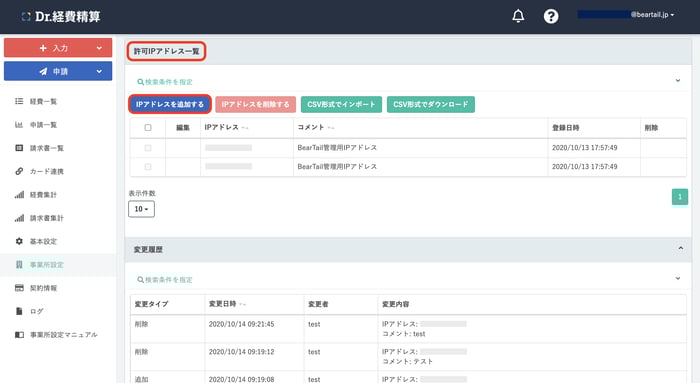Image resolution: width=700 pixels, height=383 pixels.
Task: Open the notifications bell
Action: (x=518, y=16)
